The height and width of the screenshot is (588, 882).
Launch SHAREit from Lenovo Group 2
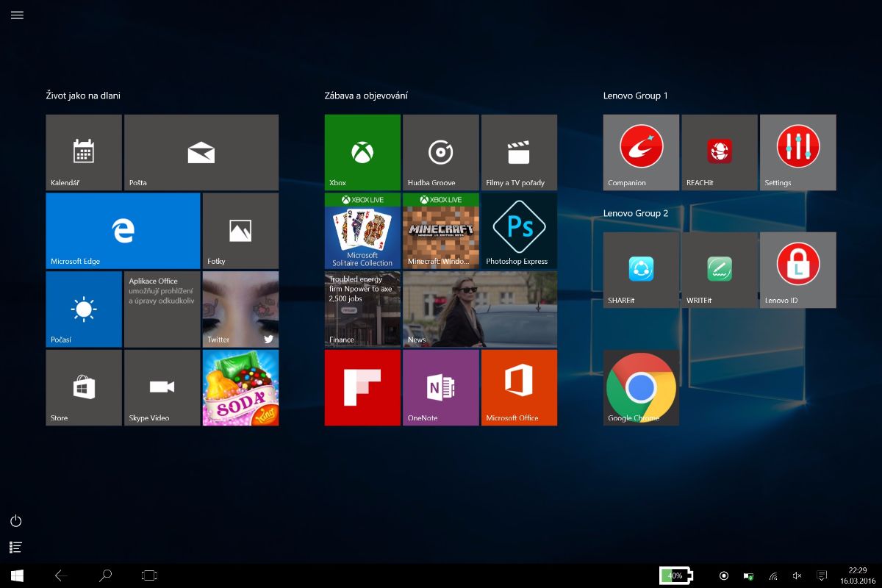(x=641, y=270)
